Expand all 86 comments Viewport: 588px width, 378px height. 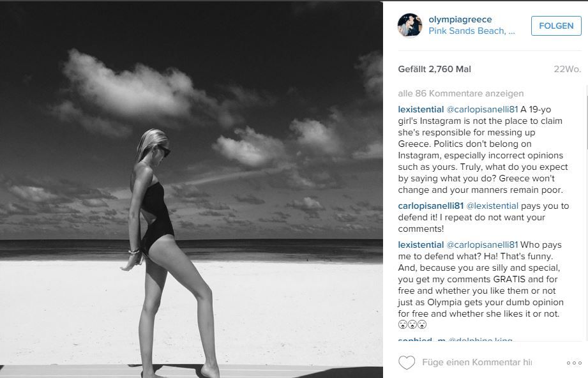461,93
